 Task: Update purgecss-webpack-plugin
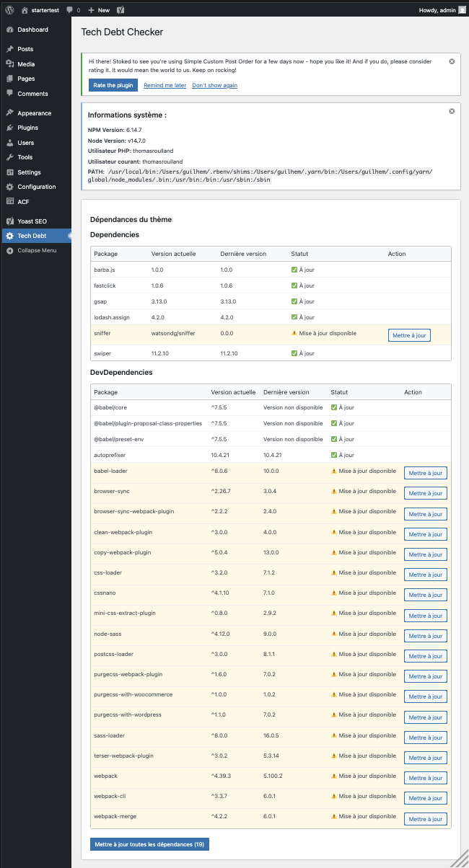(425, 676)
